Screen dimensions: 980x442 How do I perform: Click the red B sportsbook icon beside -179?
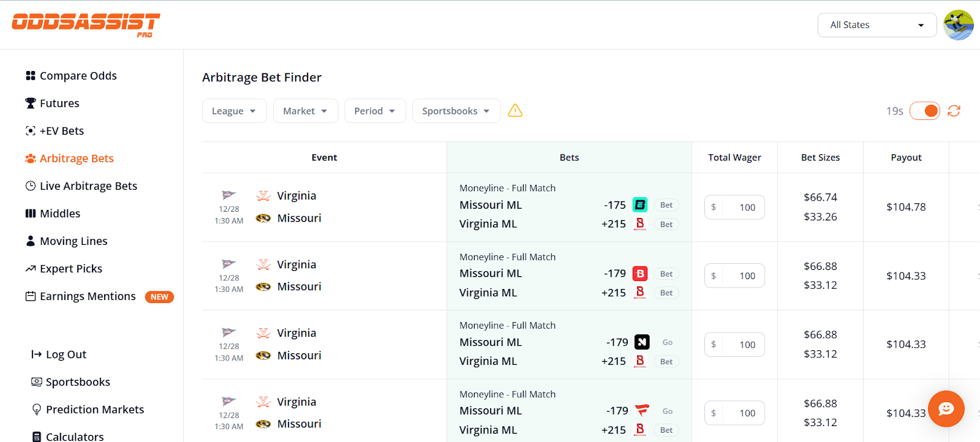[640, 274]
